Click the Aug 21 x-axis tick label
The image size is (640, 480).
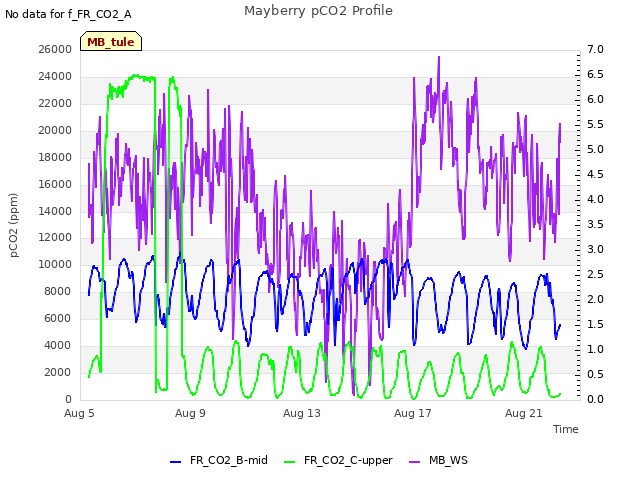pos(524,413)
